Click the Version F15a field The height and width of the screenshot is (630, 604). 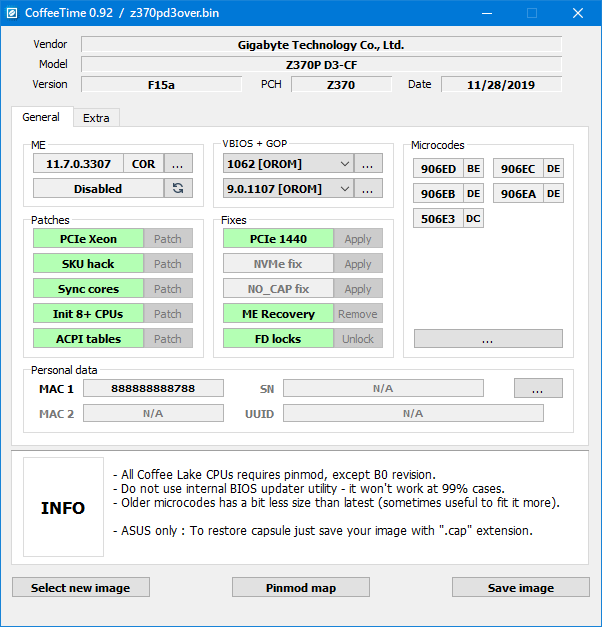click(x=162, y=85)
